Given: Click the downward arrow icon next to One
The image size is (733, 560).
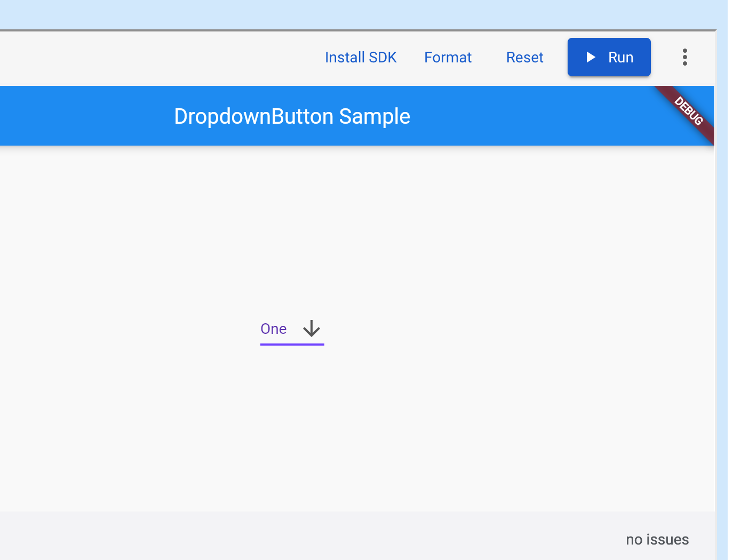Looking at the screenshot, I should 310,329.
